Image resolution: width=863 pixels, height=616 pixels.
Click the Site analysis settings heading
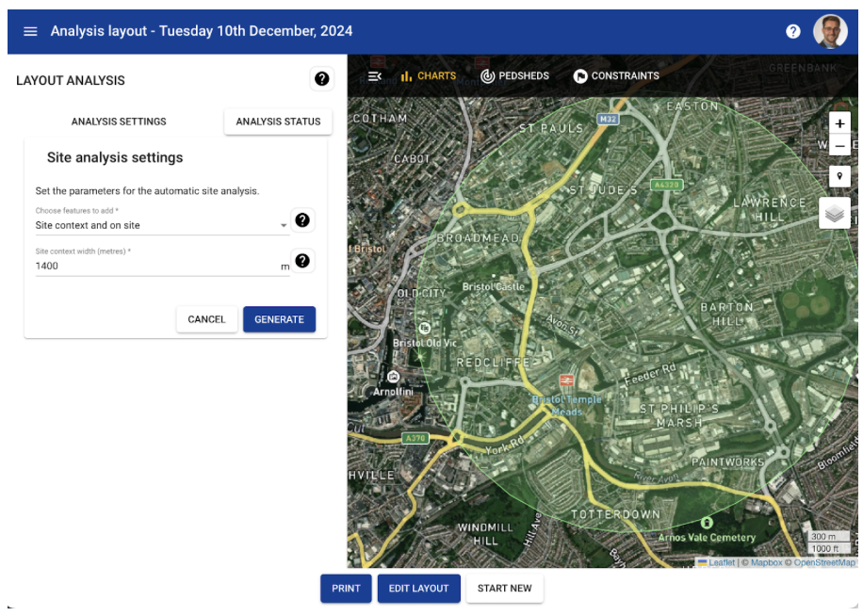115,158
